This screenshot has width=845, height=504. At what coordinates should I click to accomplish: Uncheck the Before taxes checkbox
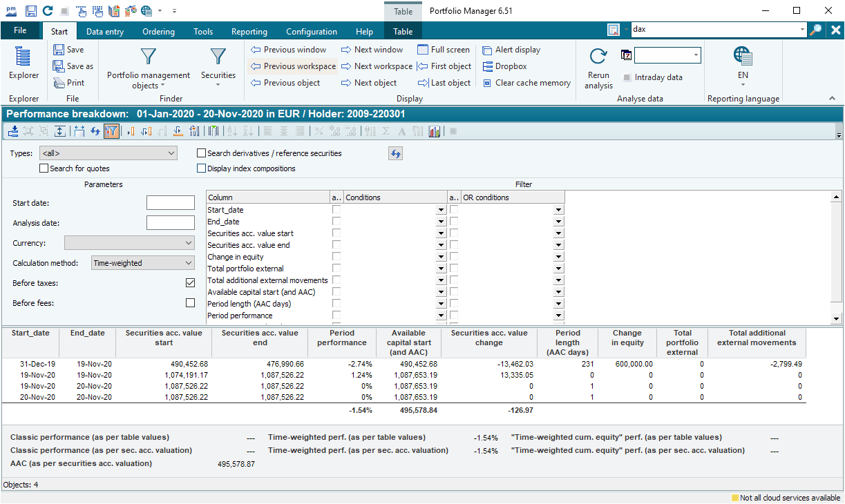point(190,283)
